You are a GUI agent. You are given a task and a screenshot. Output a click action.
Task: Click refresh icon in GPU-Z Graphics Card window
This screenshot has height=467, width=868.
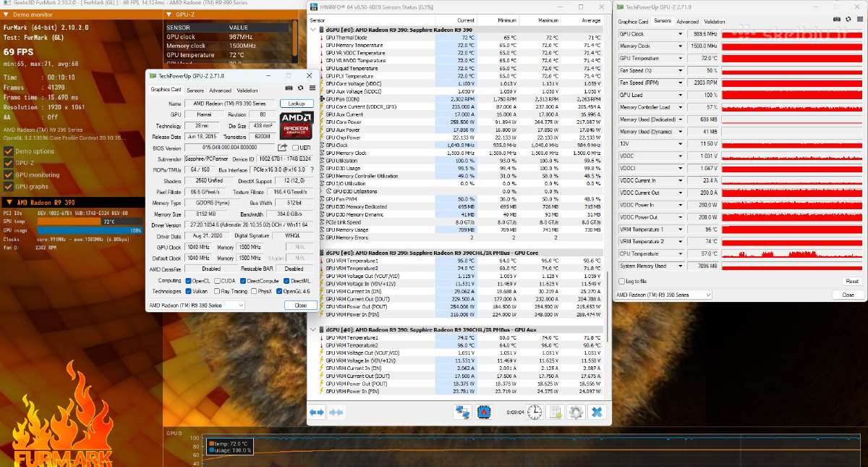point(301,88)
